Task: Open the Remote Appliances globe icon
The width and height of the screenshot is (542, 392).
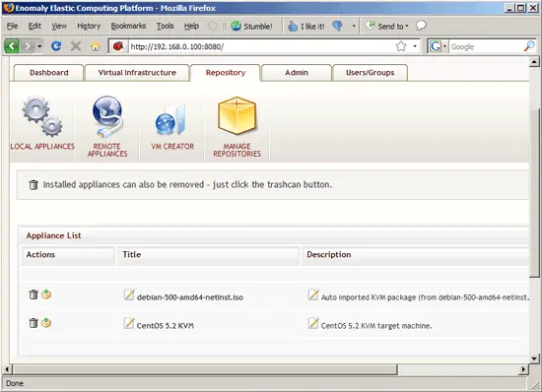Action: (x=107, y=116)
